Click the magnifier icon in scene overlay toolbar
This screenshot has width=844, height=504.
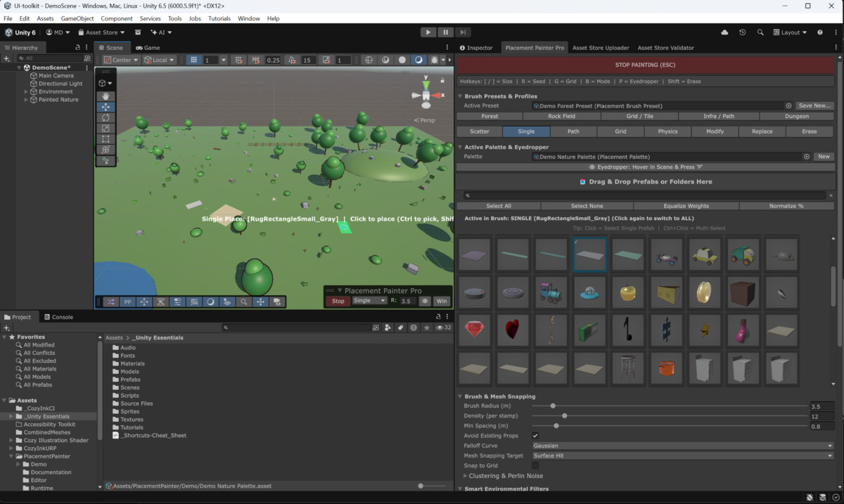click(x=244, y=302)
